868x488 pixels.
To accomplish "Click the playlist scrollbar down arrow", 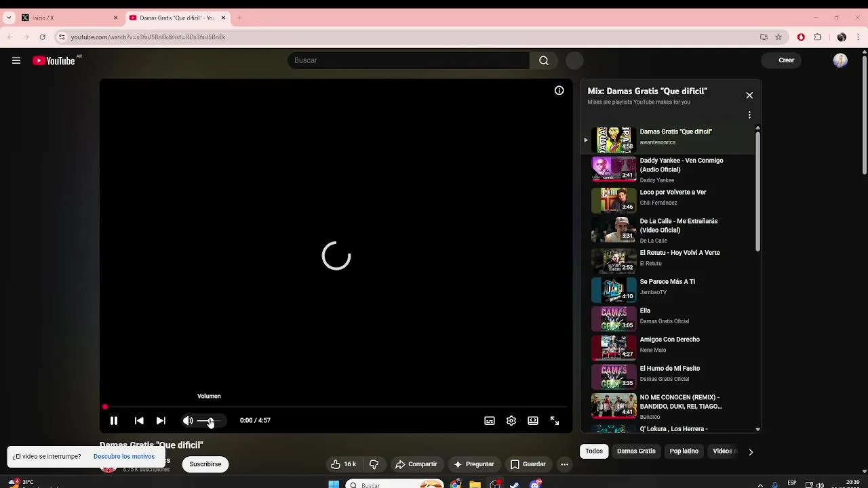I will pos(757,429).
